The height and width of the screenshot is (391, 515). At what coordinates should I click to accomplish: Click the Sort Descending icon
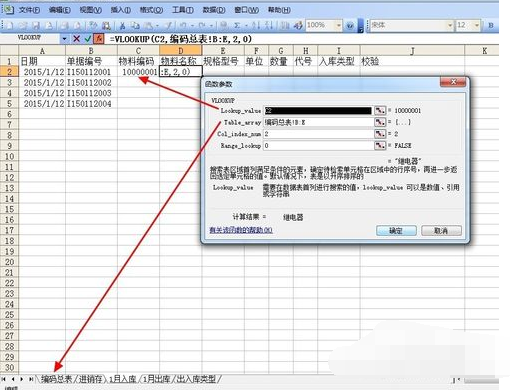(269, 25)
